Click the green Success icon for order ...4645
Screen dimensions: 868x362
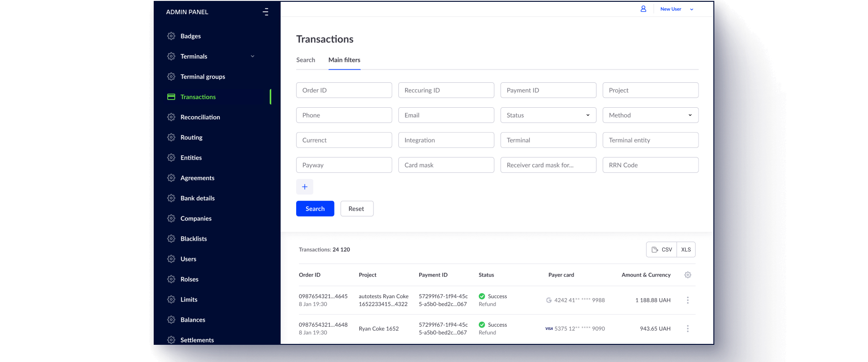tap(482, 296)
